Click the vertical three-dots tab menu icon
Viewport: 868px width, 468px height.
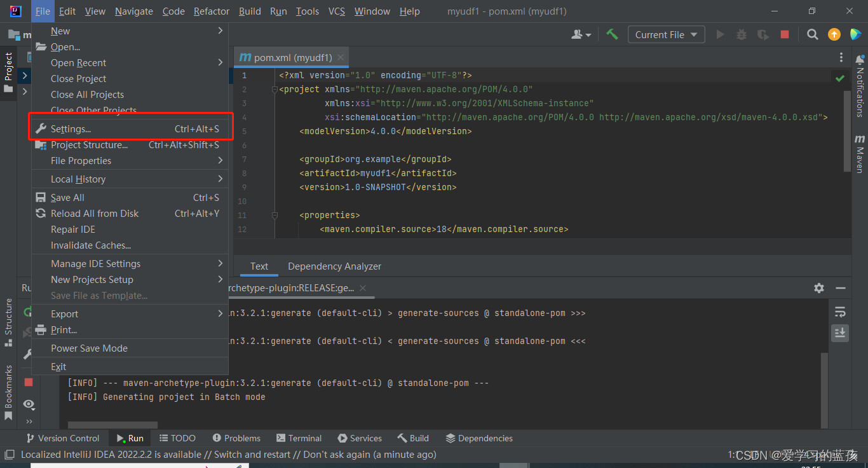click(x=841, y=57)
